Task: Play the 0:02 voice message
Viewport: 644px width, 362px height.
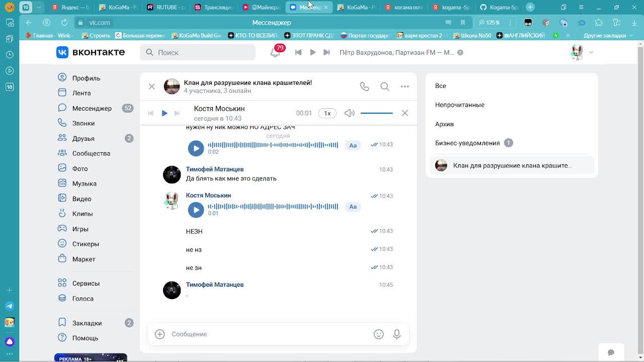Action: (196, 148)
